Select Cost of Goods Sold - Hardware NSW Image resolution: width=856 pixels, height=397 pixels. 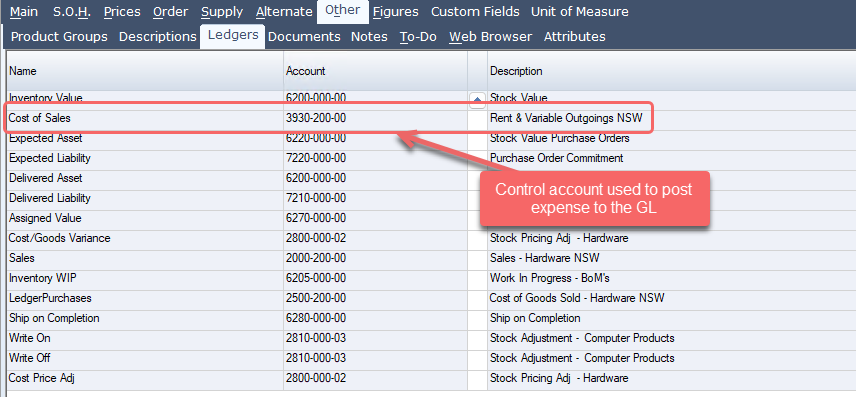point(577,298)
